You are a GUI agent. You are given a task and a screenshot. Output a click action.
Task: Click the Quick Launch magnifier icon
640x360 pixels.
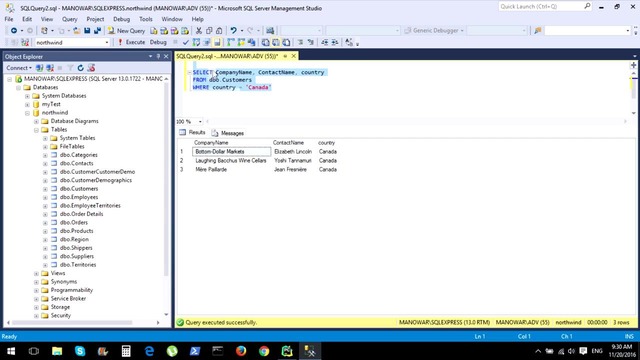[587, 6]
